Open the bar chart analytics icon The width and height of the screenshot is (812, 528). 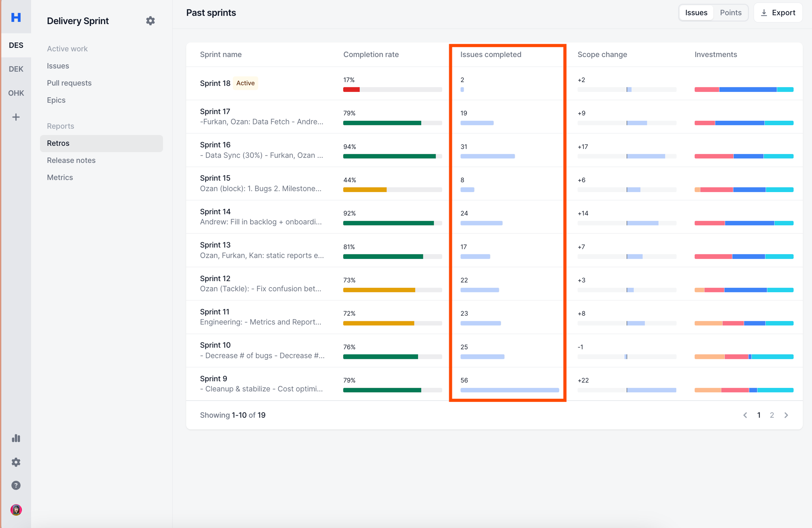click(16, 438)
